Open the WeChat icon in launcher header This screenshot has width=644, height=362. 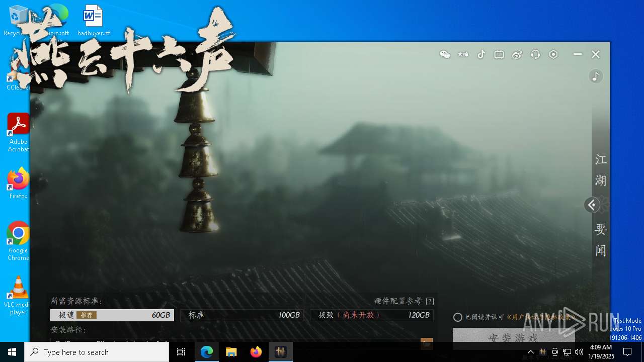click(x=445, y=54)
